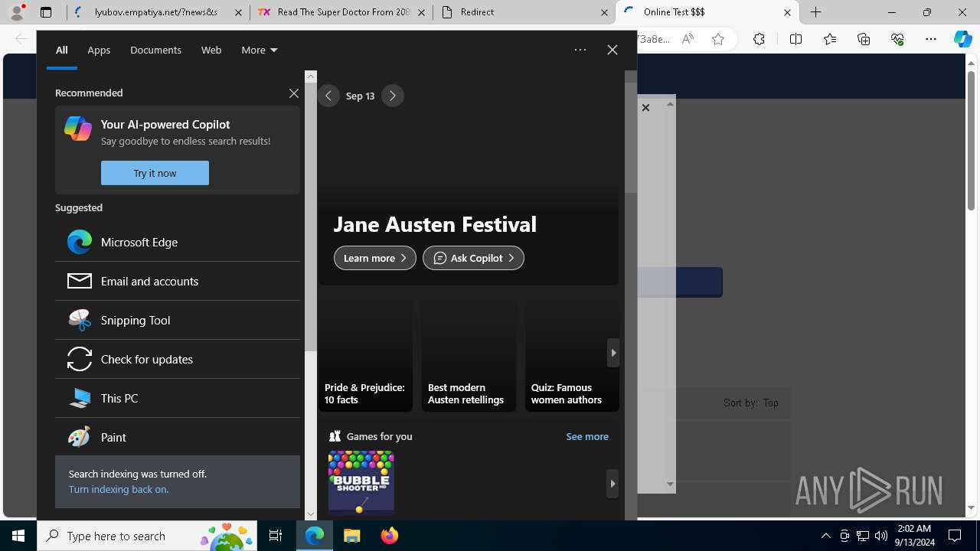Click Edge icon on the taskbar
This screenshot has height=551, width=980.
315,536
